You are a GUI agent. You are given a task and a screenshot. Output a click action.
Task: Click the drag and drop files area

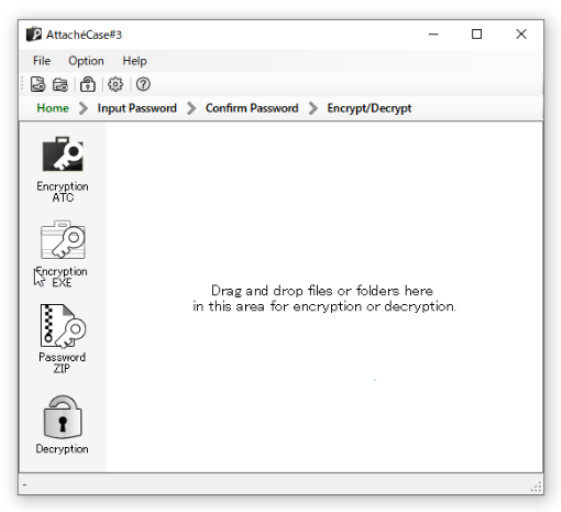325,297
